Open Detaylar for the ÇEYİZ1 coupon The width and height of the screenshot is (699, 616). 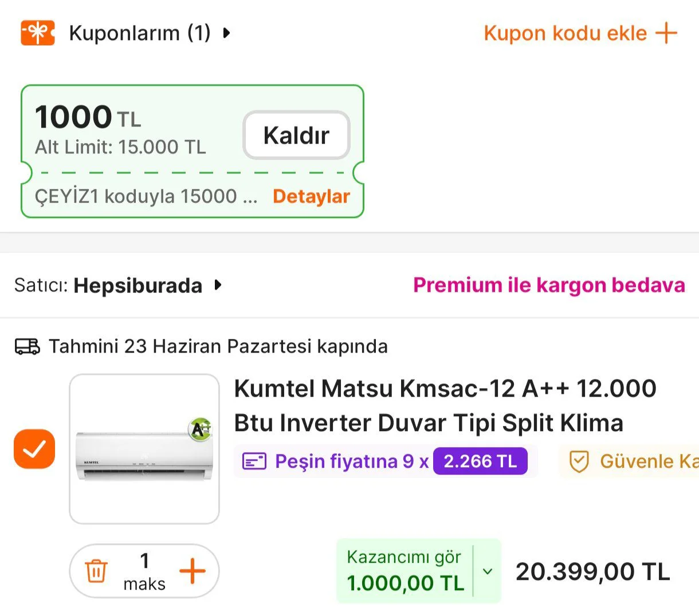point(311,196)
